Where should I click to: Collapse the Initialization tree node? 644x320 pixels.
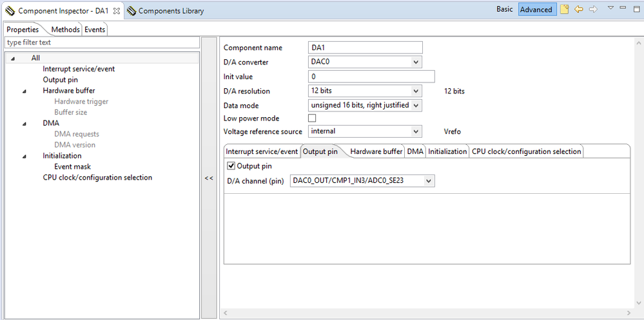(x=24, y=156)
